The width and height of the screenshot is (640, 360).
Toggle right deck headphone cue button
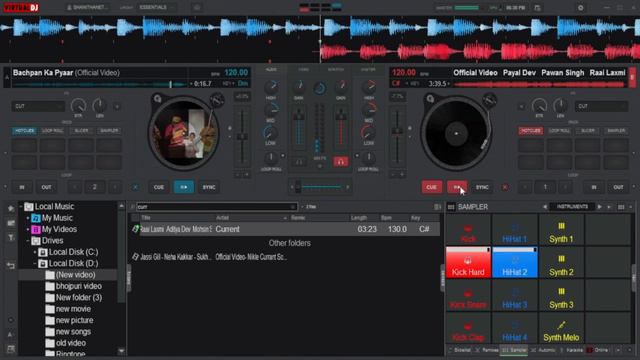[x=341, y=162]
